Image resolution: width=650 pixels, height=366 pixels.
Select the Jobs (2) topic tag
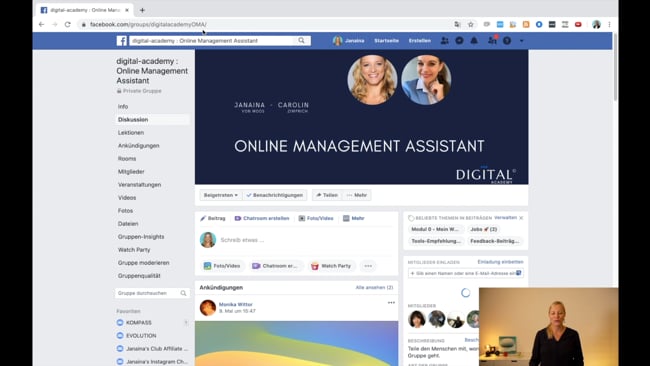pyautogui.click(x=483, y=229)
